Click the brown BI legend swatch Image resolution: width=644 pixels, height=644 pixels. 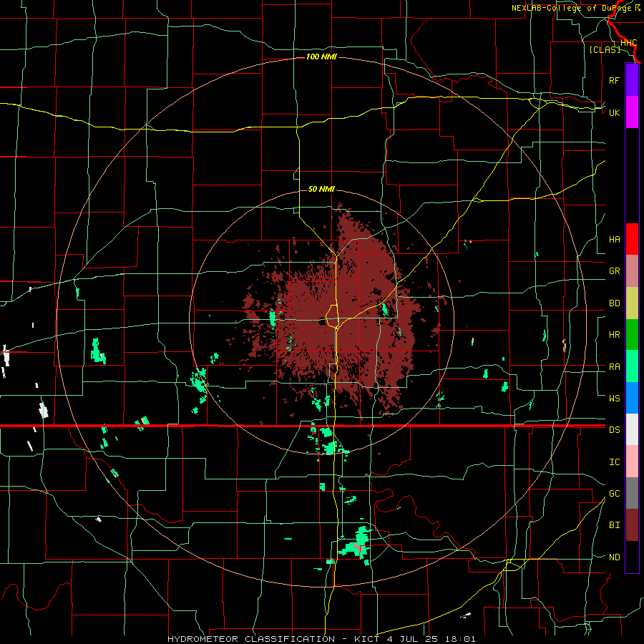632,525
